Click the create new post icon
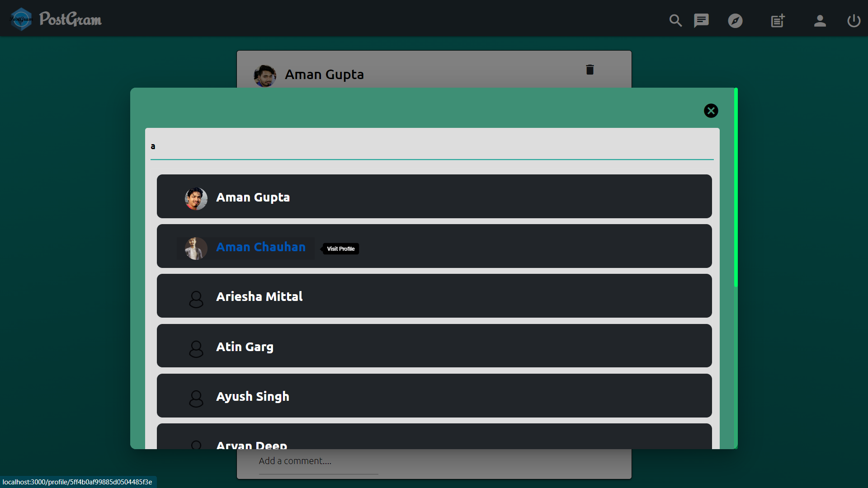Viewport: 868px width, 488px height. tap(778, 20)
